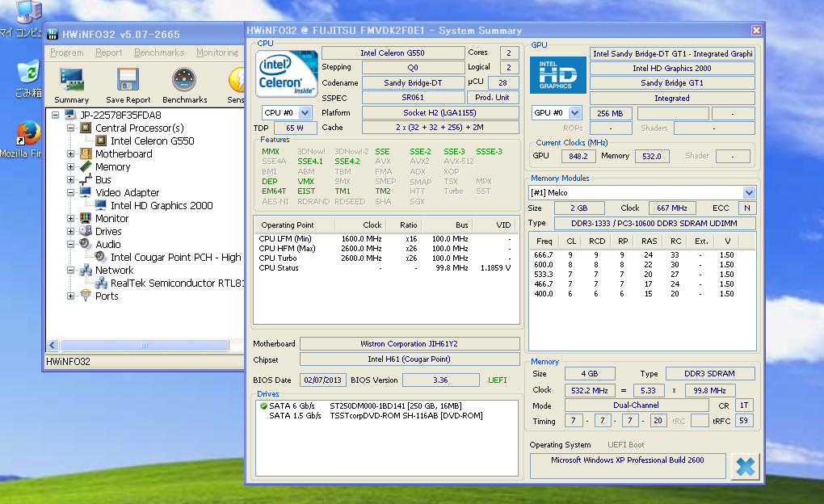The image size is (824, 504).
Task: Click the Wistron Corporation JIH61Y2 motherboard field
Action: (x=410, y=344)
